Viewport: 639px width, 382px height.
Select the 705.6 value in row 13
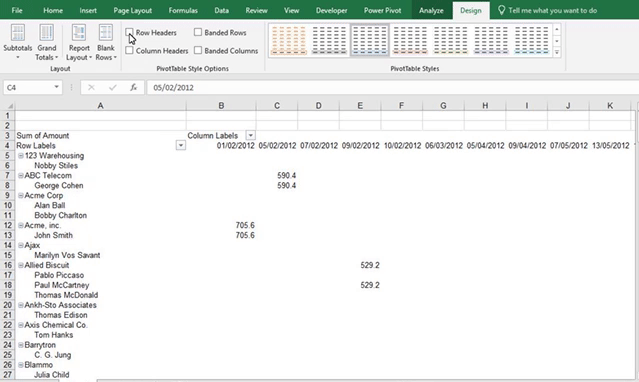pos(245,235)
